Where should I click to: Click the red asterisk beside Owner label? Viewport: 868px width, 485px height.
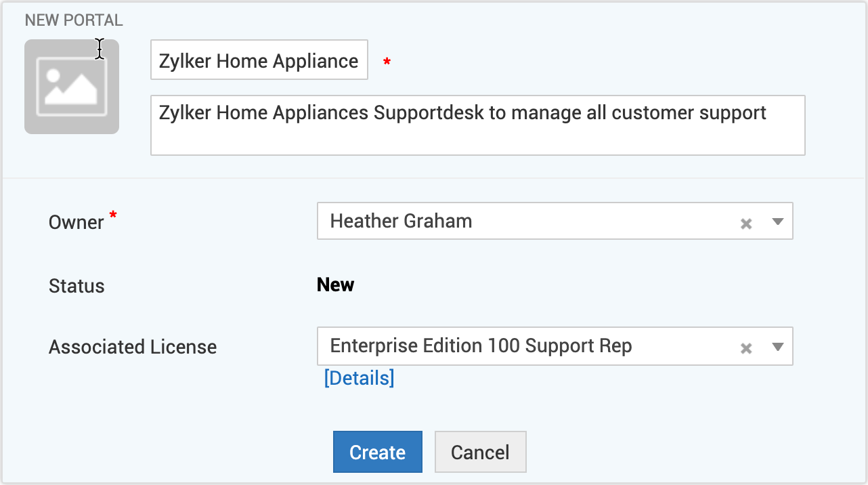click(x=113, y=216)
